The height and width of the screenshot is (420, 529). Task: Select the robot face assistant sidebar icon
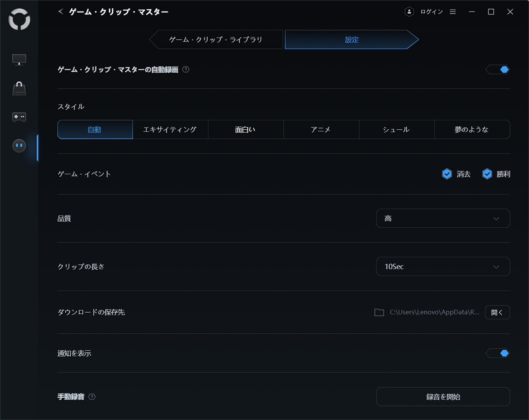click(19, 146)
